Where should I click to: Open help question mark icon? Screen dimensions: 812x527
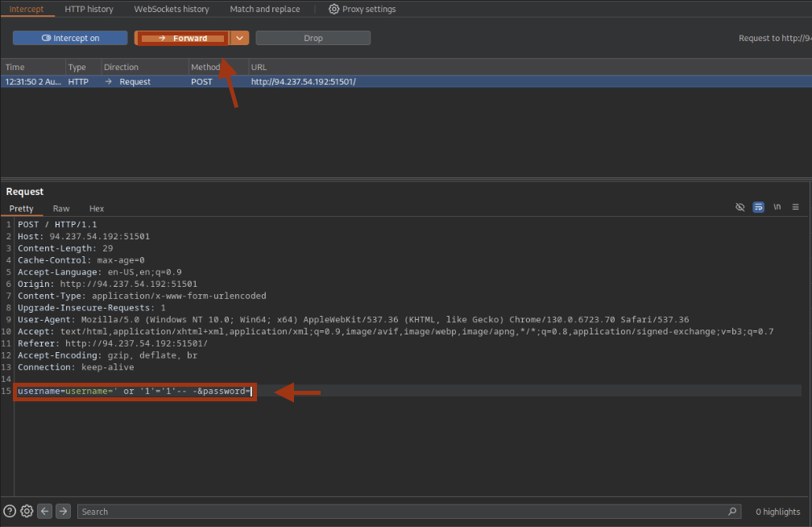[10, 512]
